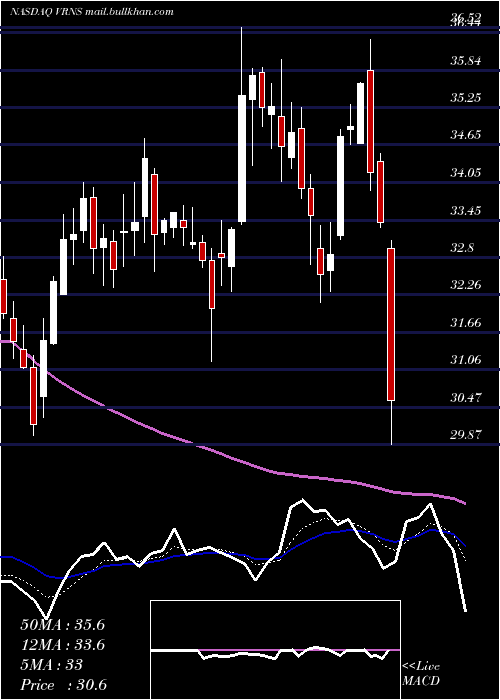Click the 33.45 price axis label
This screenshot has width=500, height=700.
click(466, 211)
